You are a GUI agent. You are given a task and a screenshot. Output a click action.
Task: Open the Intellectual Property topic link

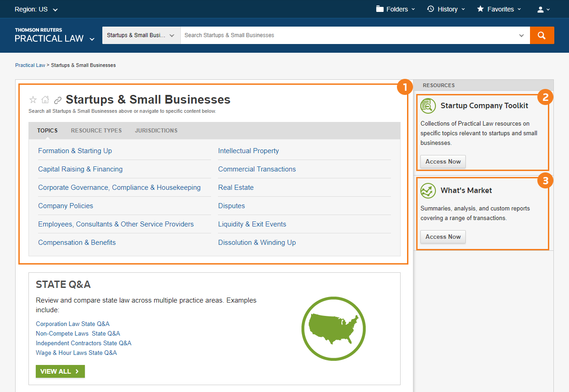pyautogui.click(x=248, y=151)
